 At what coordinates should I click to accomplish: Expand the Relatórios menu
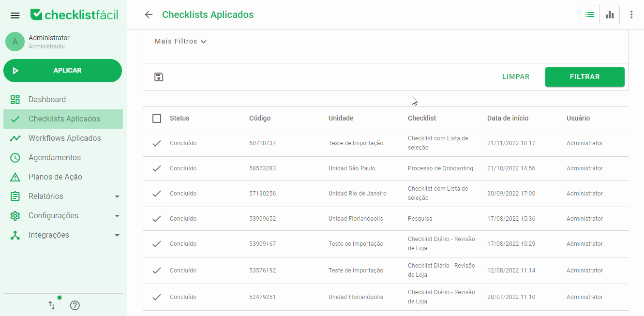[x=51, y=196]
